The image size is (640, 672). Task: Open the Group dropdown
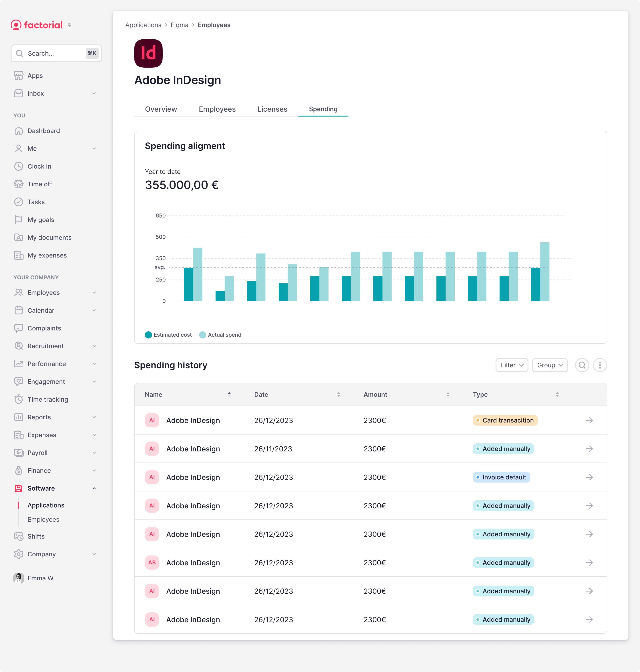(550, 365)
